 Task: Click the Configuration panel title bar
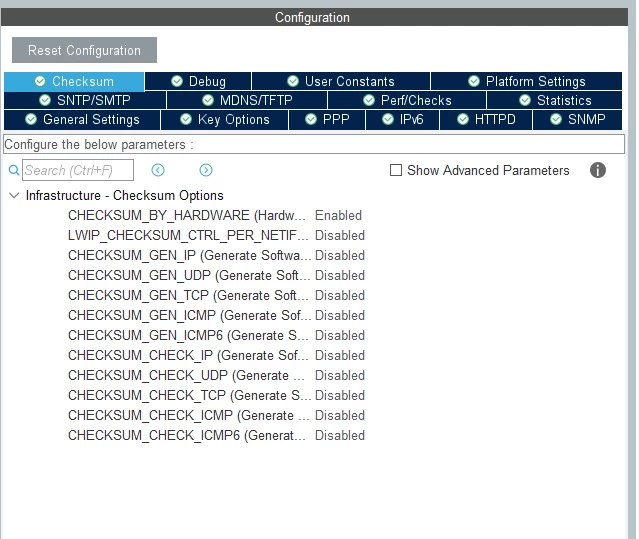[x=314, y=17]
